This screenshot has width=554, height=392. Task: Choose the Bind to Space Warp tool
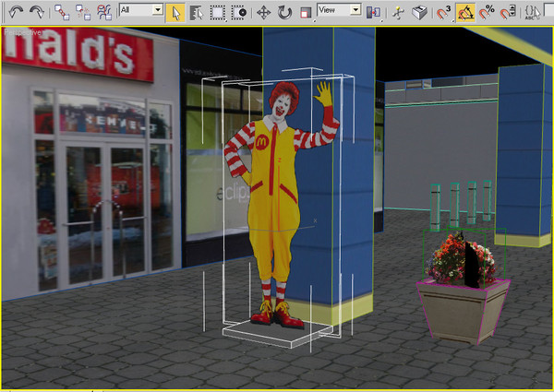104,13
